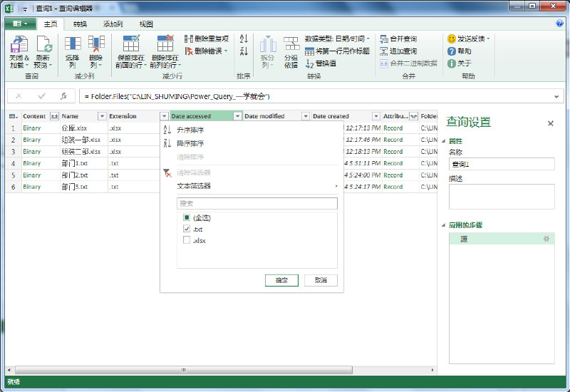570x392 pixels.
Task: Click Send Feedback smiley icon
Action: click(452, 38)
